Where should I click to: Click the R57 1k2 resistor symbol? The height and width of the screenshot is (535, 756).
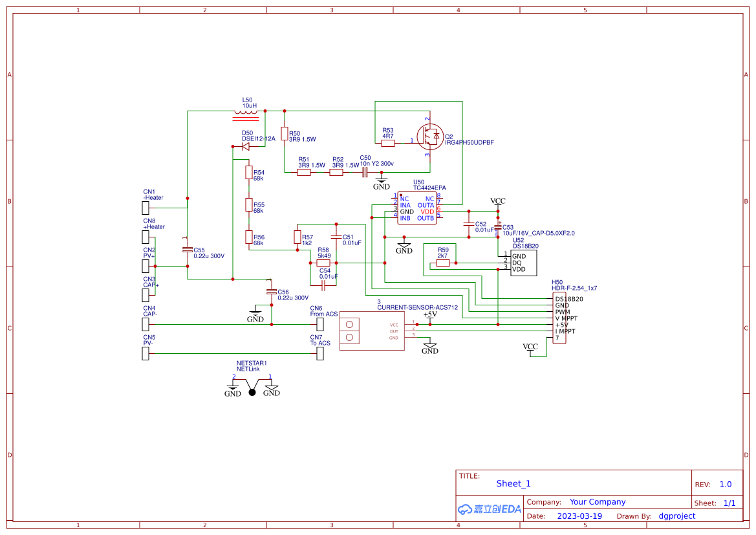point(297,237)
